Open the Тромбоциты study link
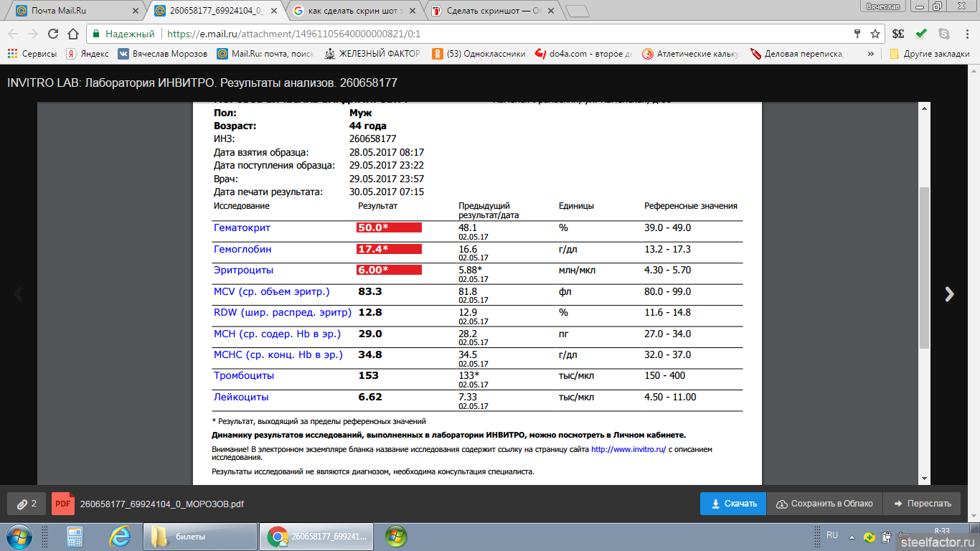The image size is (980, 551). (244, 375)
